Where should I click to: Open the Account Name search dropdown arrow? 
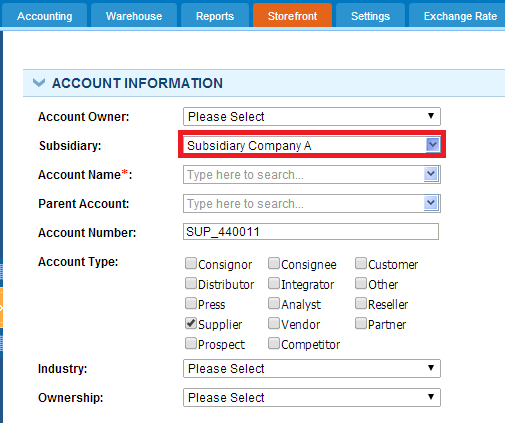point(431,174)
